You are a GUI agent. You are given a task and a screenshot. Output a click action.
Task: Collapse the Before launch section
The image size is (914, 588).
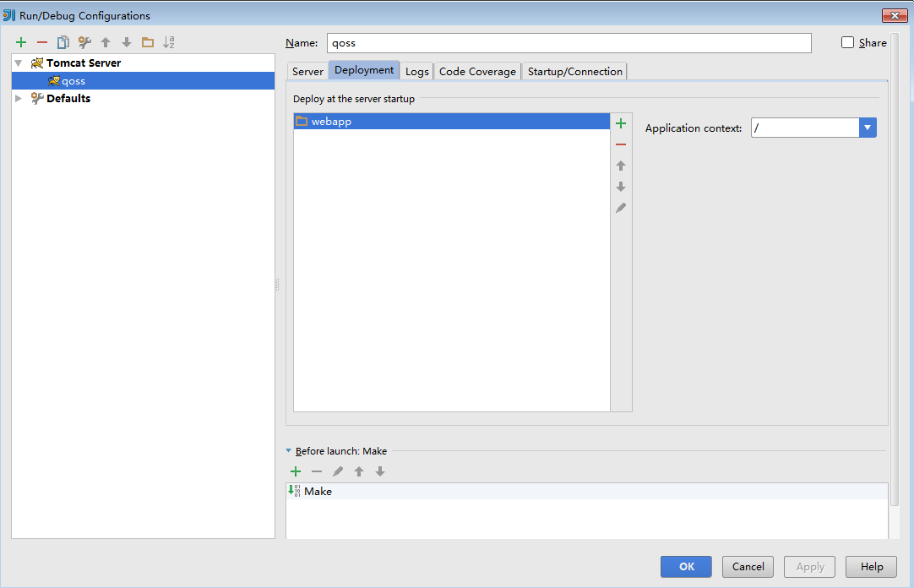tap(289, 451)
